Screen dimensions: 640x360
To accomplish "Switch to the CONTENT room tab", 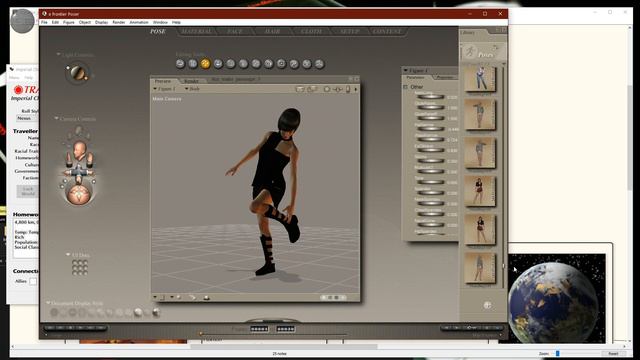I will 387,31.
